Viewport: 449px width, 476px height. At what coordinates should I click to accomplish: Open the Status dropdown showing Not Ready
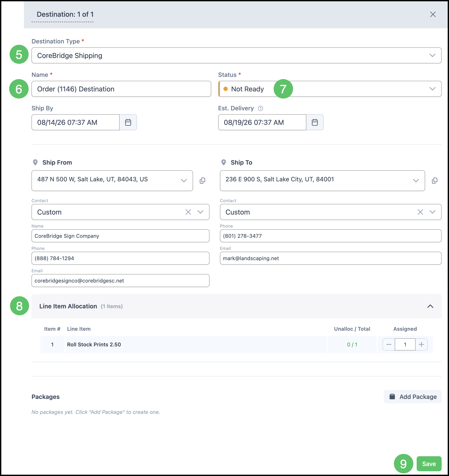click(x=330, y=89)
